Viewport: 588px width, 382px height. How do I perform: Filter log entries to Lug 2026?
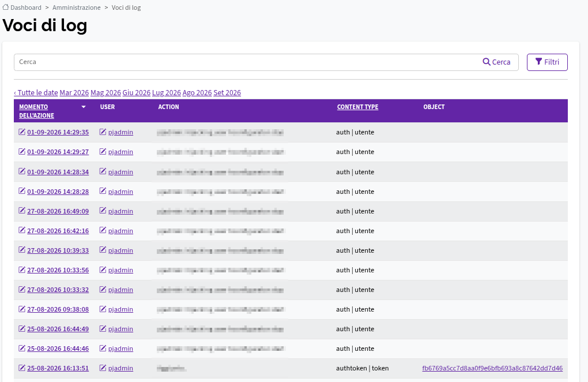click(167, 93)
